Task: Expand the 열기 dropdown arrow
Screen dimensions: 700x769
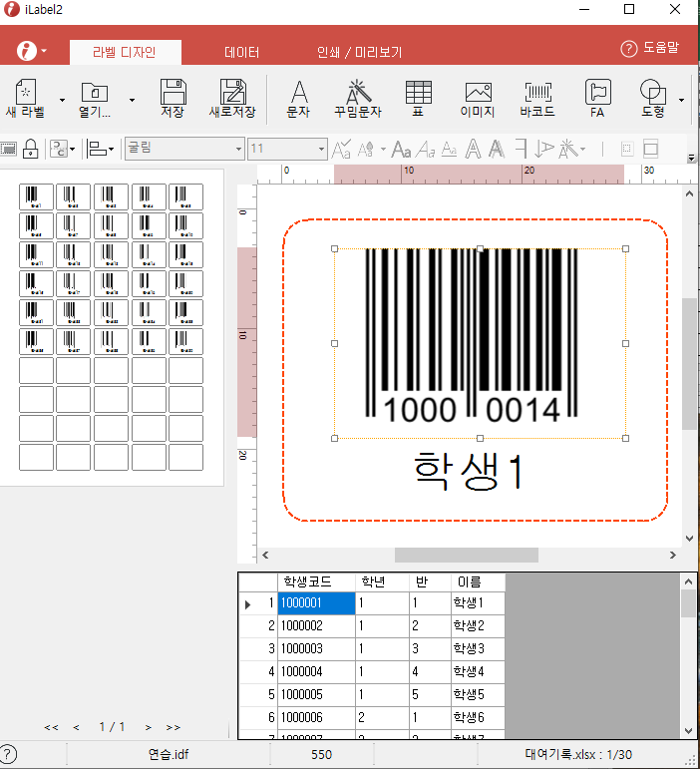Action: tap(132, 100)
